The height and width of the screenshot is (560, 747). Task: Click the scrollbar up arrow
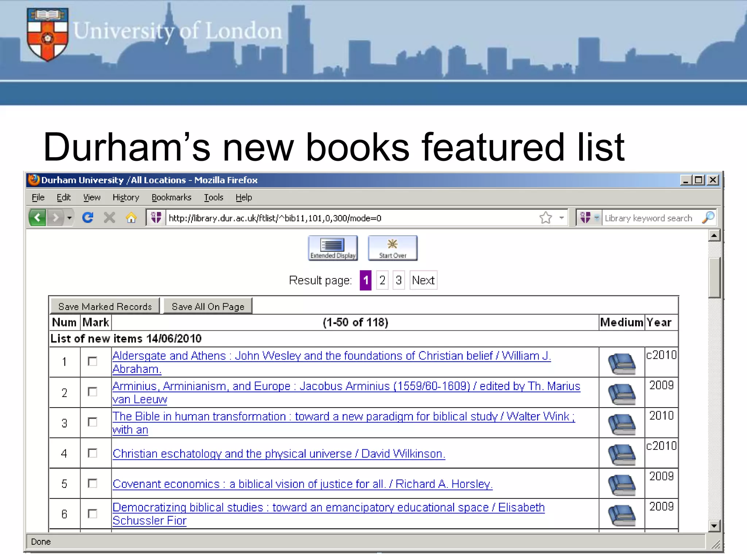(714, 236)
